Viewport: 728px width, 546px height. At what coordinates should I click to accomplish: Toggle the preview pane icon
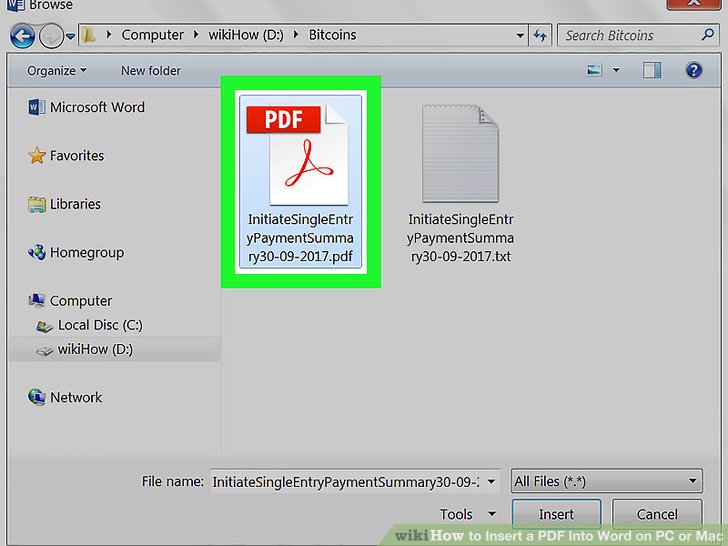(653, 70)
